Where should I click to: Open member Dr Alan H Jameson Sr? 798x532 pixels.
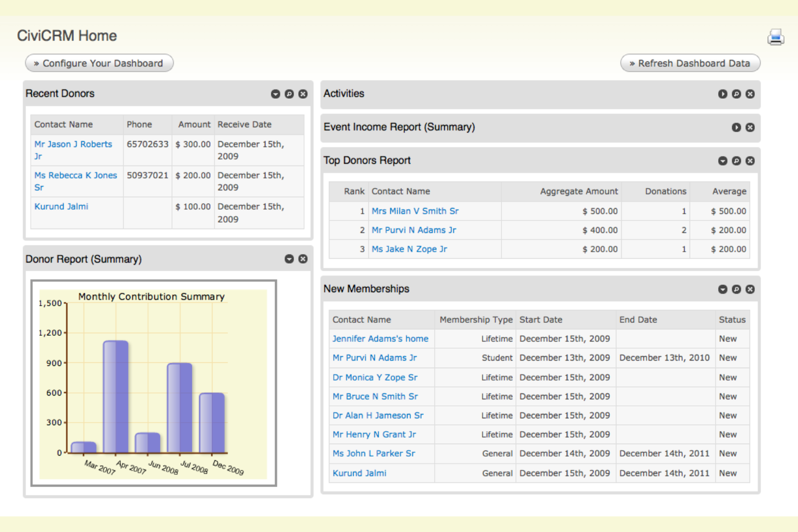tap(377, 416)
